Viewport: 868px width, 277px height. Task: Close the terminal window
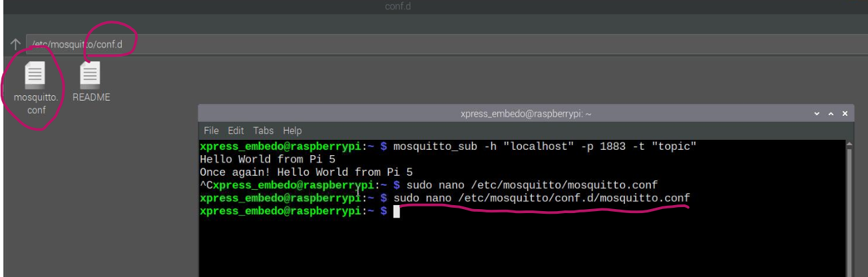[845, 114]
